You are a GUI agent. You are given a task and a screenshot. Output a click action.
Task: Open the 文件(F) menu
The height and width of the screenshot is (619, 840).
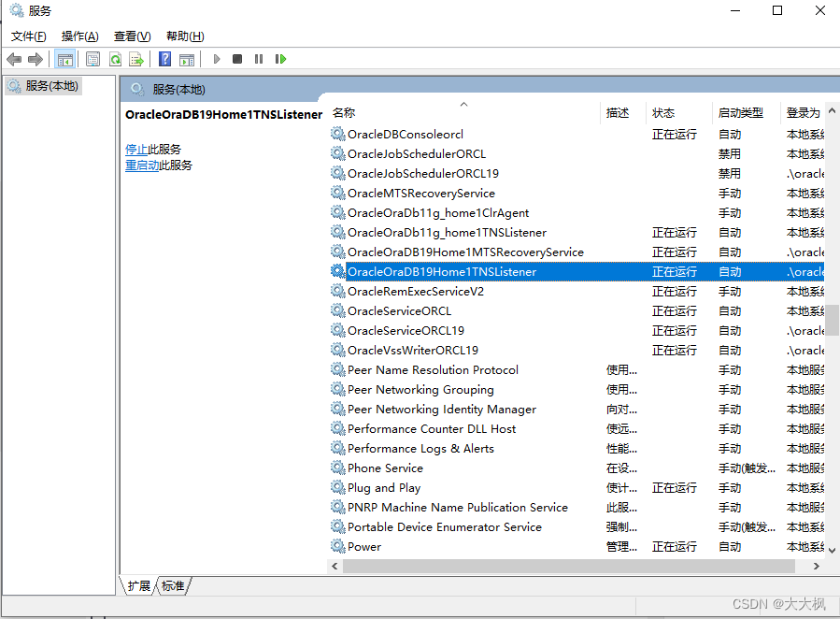(x=29, y=36)
